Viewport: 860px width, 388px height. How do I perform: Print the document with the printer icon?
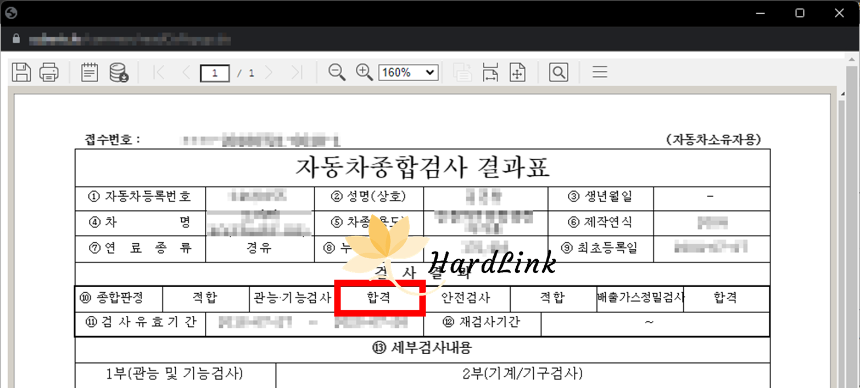tap(49, 72)
